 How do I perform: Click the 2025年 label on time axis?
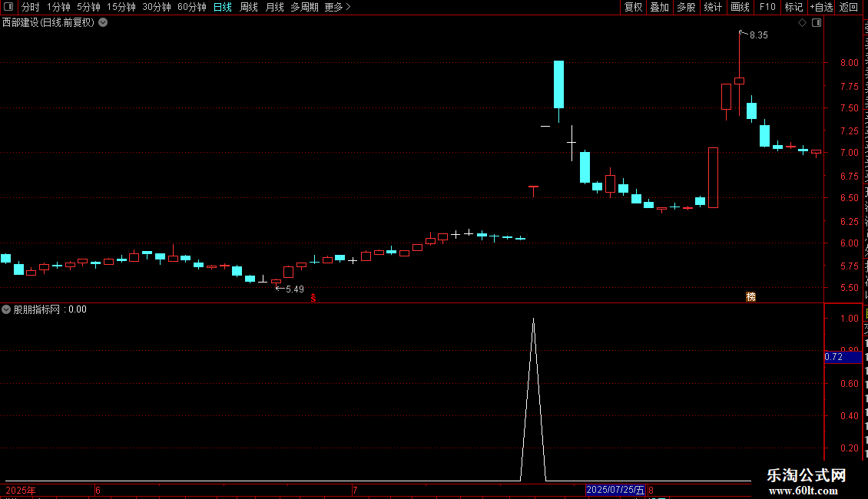pyautogui.click(x=21, y=491)
